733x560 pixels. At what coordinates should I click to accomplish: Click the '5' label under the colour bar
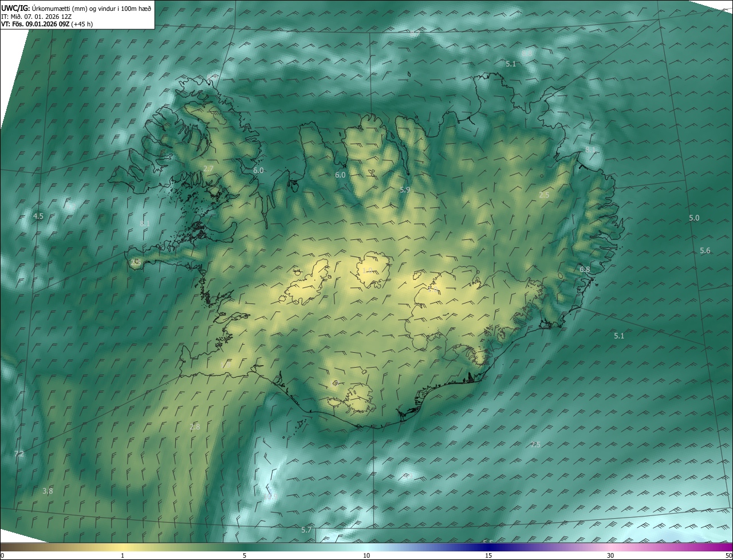245,556
